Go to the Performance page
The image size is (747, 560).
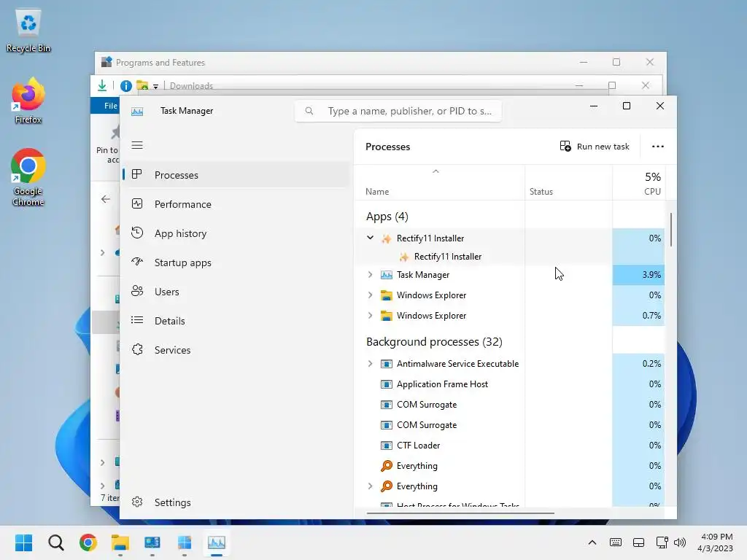(236, 204)
